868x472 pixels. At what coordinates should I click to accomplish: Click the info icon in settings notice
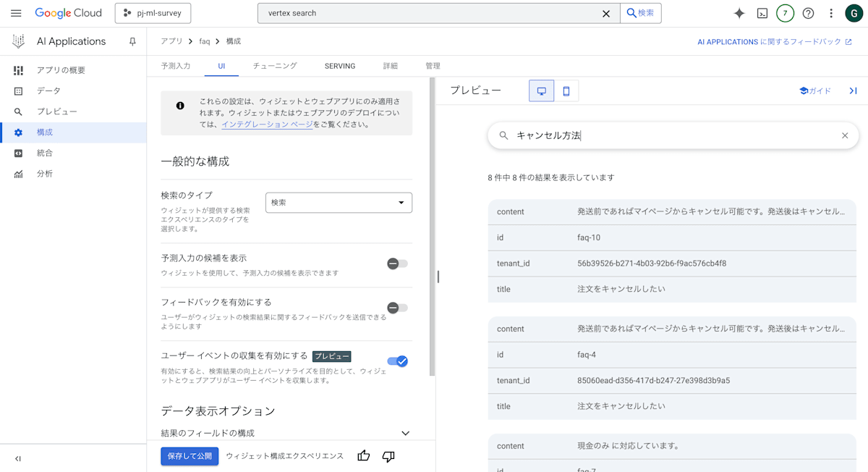pyautogui.click(x=180, y=106)
